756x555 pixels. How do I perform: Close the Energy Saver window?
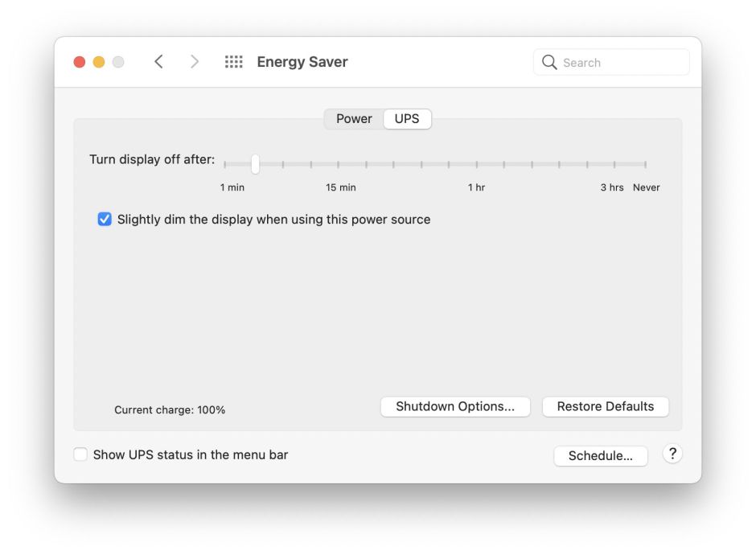(x=80, y=62)
